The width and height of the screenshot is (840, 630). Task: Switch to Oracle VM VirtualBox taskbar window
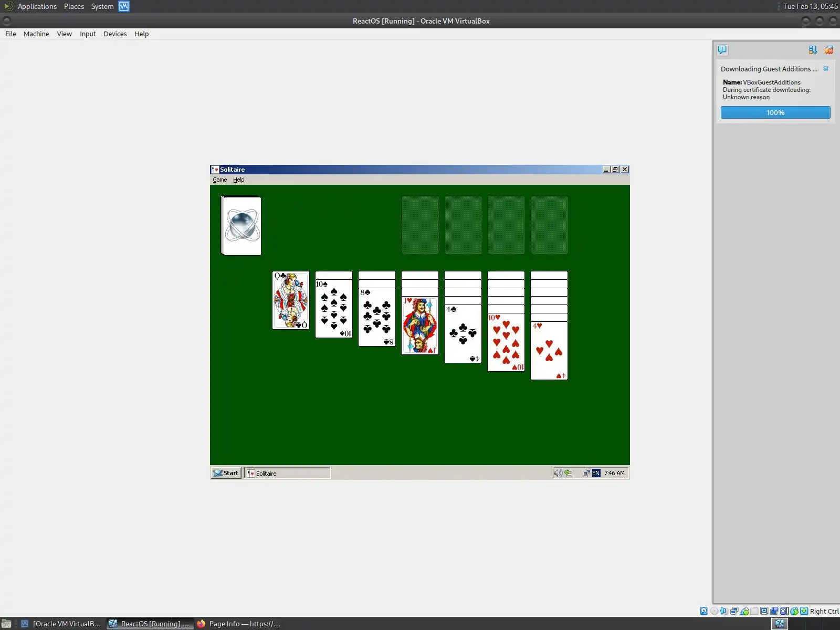(x=61, y=624)
